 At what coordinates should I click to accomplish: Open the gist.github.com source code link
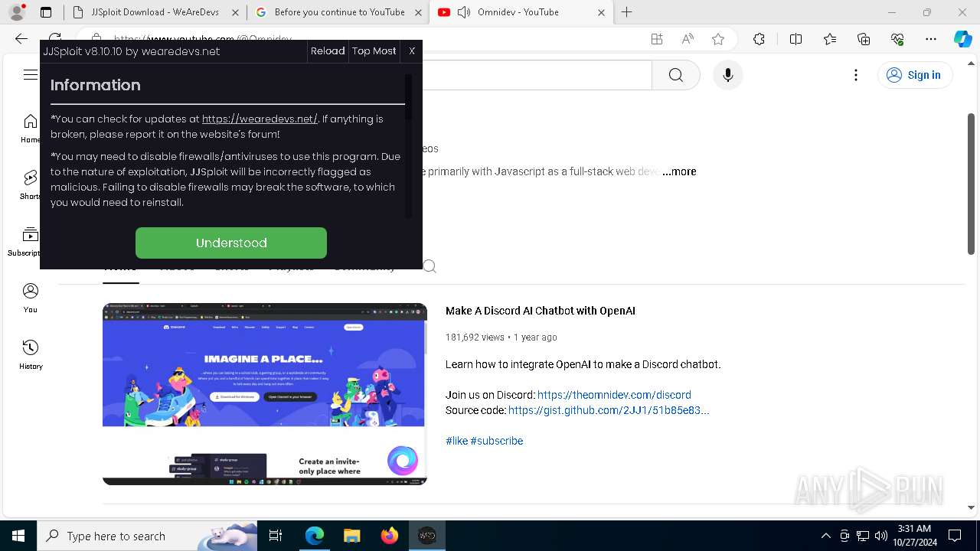click(x=609, y=410)
